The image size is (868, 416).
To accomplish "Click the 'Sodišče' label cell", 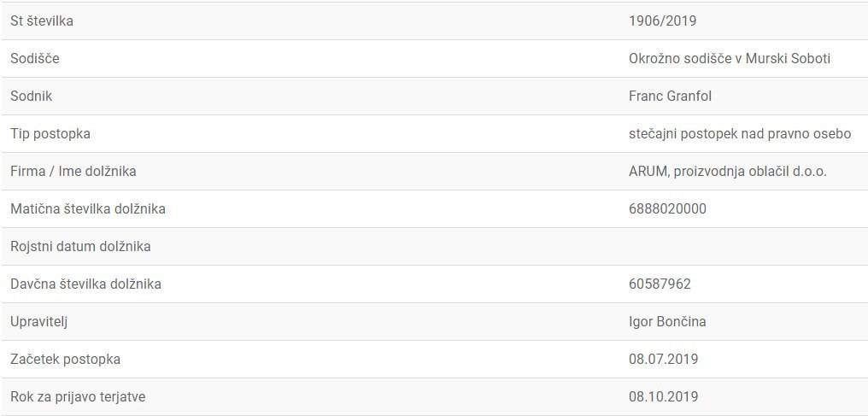I will 35,59.
